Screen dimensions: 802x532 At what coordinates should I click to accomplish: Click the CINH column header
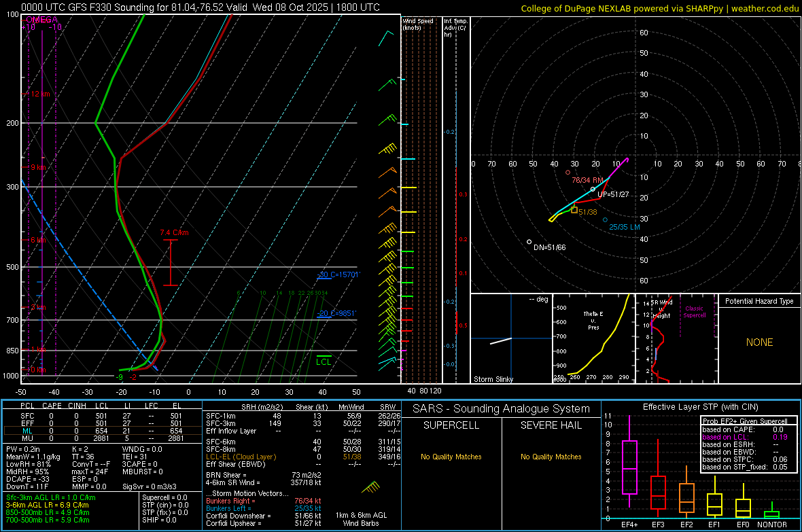(77, 406)
